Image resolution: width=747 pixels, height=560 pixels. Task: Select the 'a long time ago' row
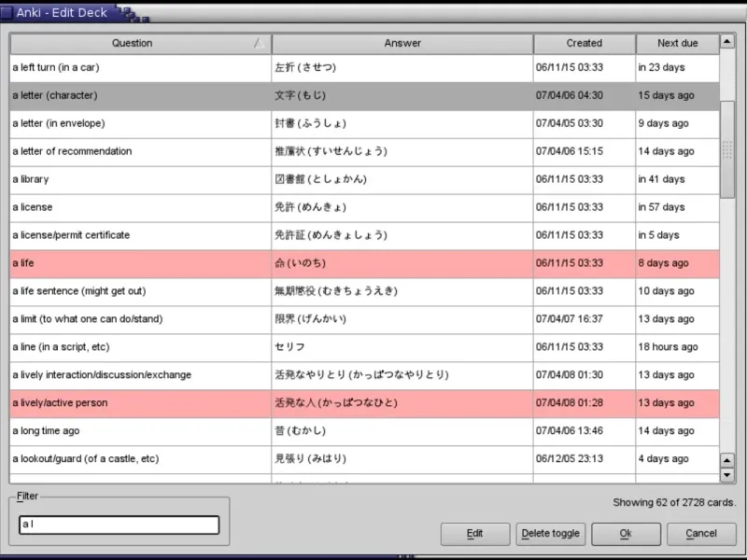[364, 431]
